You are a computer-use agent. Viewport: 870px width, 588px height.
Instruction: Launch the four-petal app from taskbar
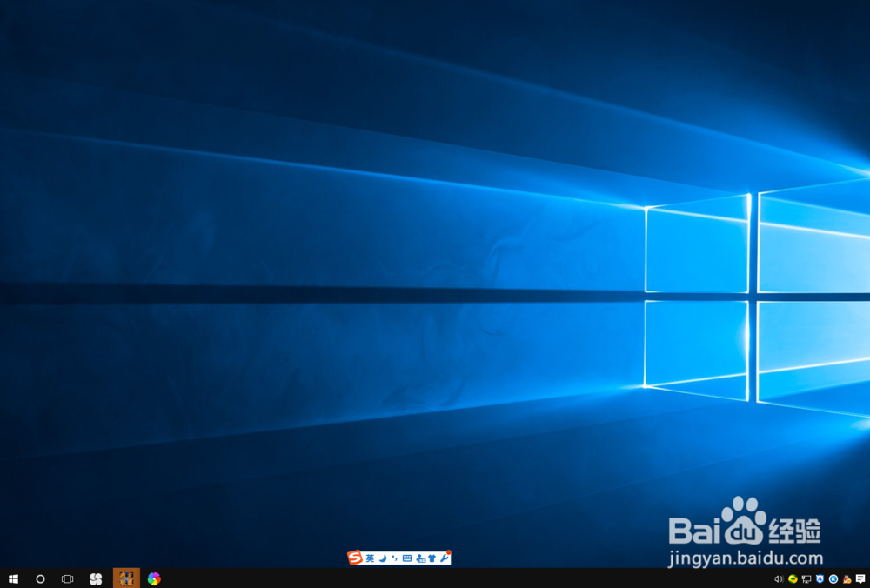pos(96,578)
